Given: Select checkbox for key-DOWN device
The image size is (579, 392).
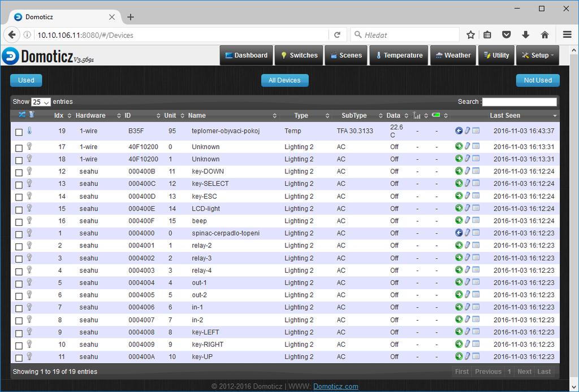Looking at the screenshot, I should [19, 173].
